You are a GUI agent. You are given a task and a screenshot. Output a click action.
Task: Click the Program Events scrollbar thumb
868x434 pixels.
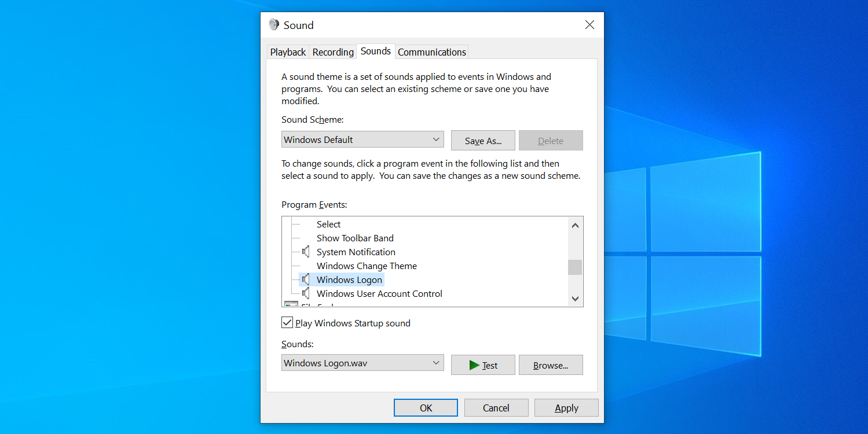click(574, 267)
